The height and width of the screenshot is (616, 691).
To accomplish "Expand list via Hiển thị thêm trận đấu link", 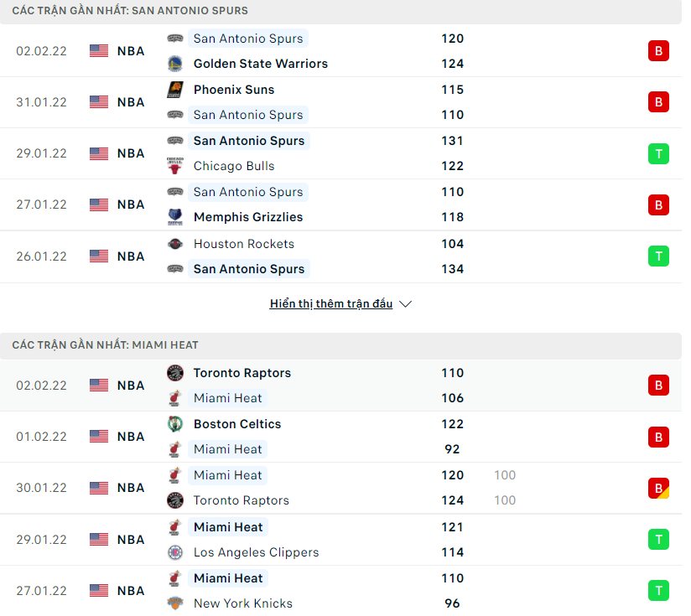I will (331, 304).
